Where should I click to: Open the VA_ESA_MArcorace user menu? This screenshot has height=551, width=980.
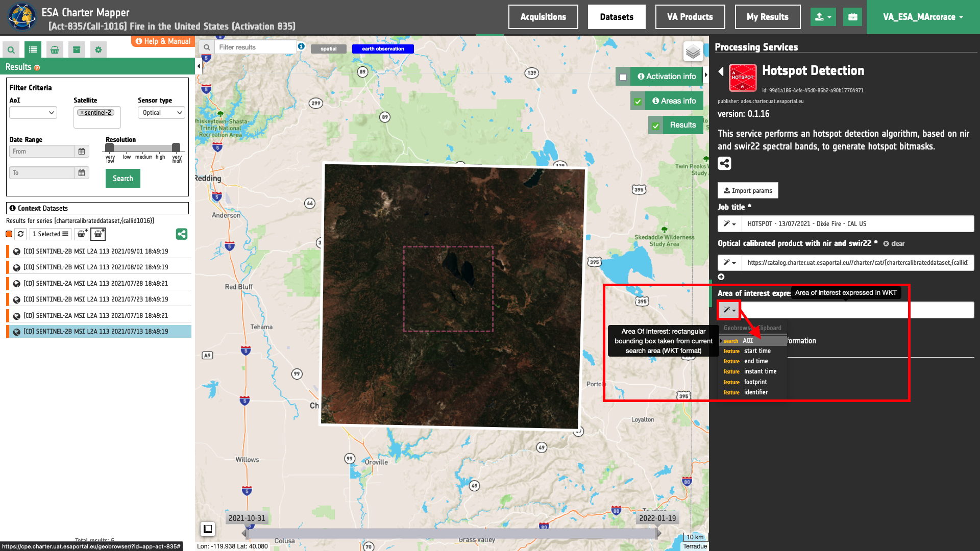(x=923, y=17)
